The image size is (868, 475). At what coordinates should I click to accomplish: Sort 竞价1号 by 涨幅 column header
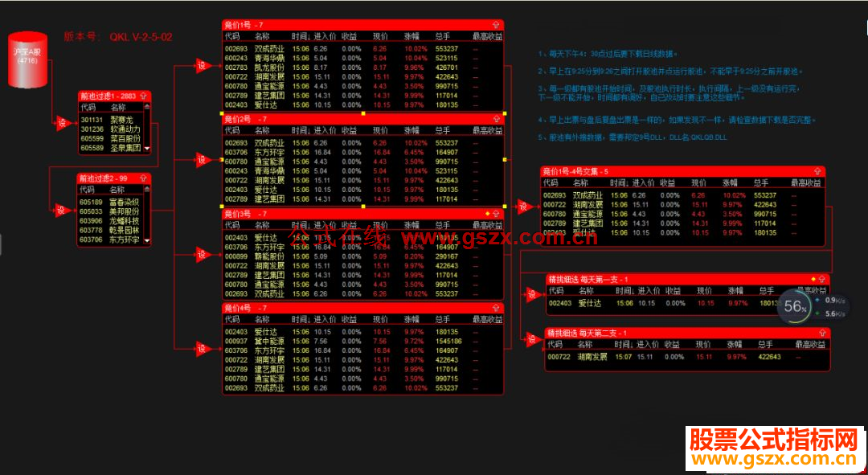(x=411, y=36)
